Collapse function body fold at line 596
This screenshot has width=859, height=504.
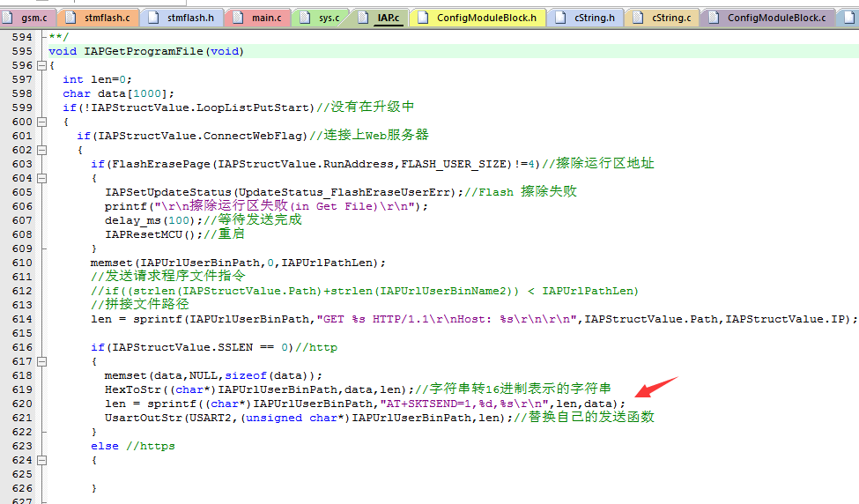[41, 65]
